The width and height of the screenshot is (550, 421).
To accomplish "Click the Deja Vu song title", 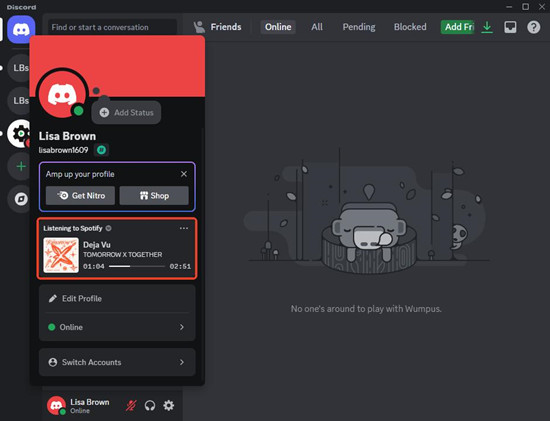I will click(97, 245).
